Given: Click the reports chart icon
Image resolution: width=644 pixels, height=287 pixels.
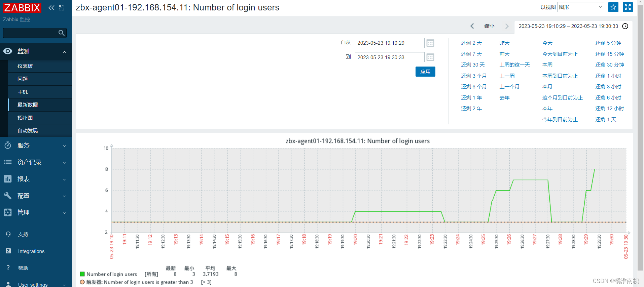Looking at the screenshot, I should 8,179.
